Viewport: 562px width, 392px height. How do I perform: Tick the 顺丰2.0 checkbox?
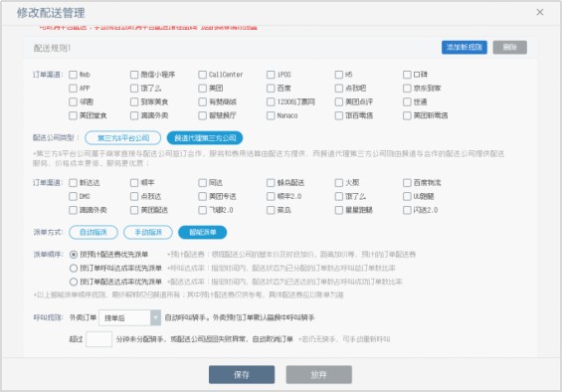tap(271, 196)
